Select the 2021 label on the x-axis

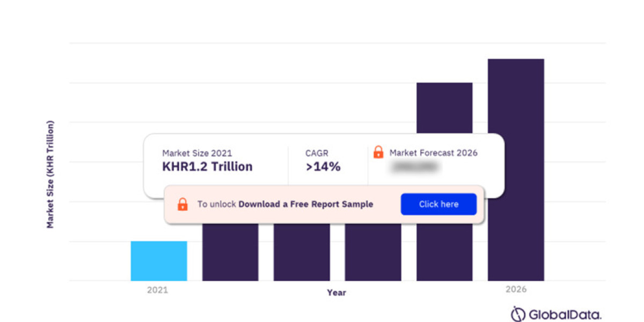[157, 290]
